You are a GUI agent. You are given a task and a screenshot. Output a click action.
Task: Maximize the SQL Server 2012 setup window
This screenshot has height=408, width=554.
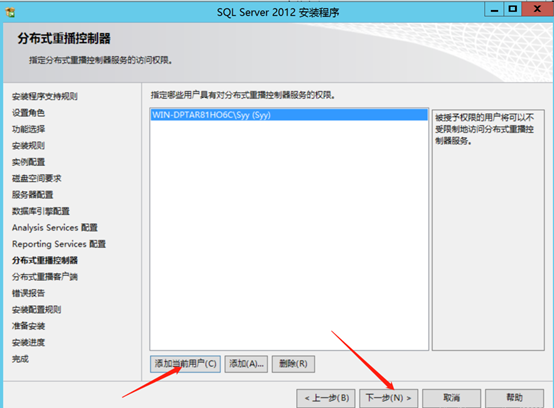(513, 9)
